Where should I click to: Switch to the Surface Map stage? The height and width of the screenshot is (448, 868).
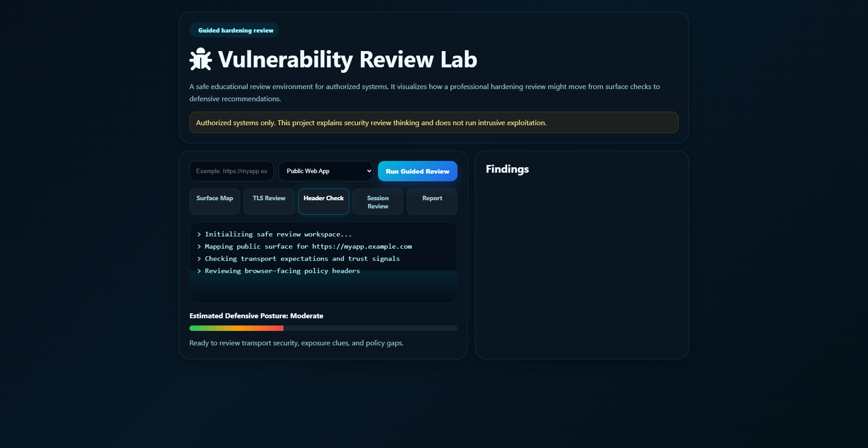click(x=214, y=202)
